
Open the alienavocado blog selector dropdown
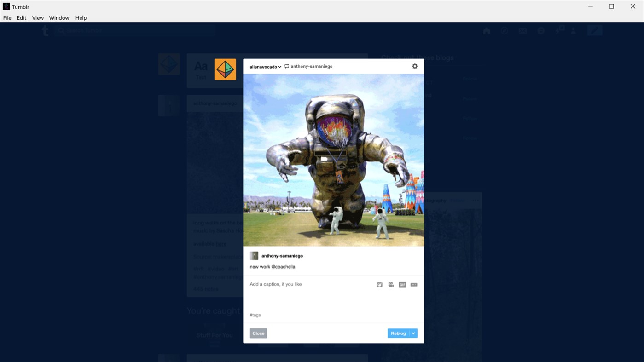(265, 66)
